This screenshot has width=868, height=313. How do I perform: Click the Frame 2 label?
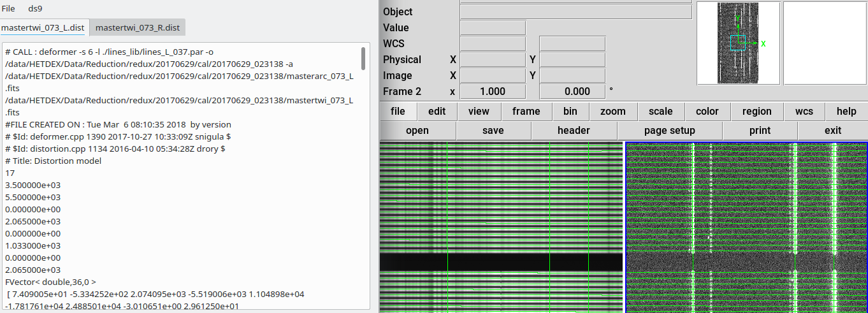402,92
